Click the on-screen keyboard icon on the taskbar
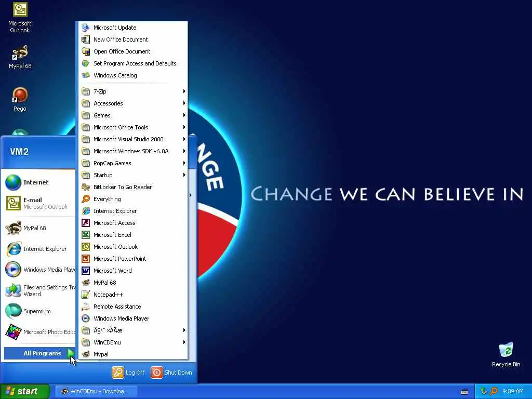532x399 pixels. pos(464,392)
